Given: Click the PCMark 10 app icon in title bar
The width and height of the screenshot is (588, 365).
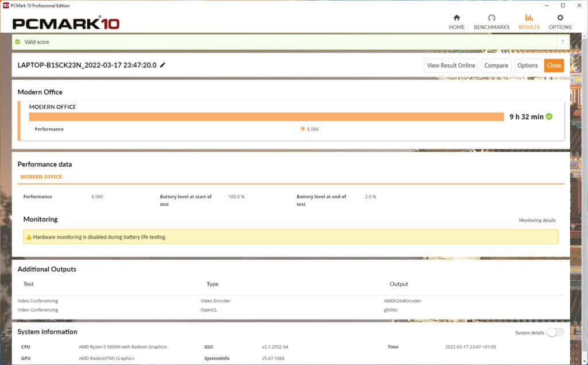Looking at the screenshot, I should tap(6, 5).
